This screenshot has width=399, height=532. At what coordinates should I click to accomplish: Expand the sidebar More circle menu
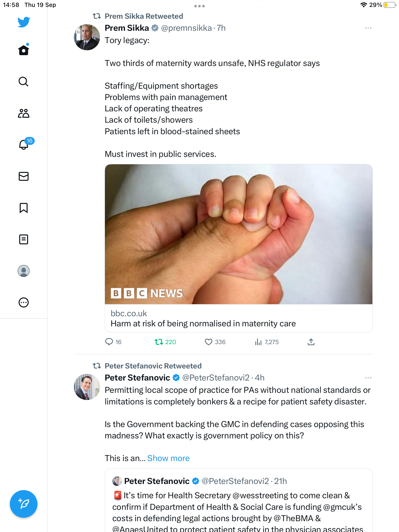pos(24,302)
